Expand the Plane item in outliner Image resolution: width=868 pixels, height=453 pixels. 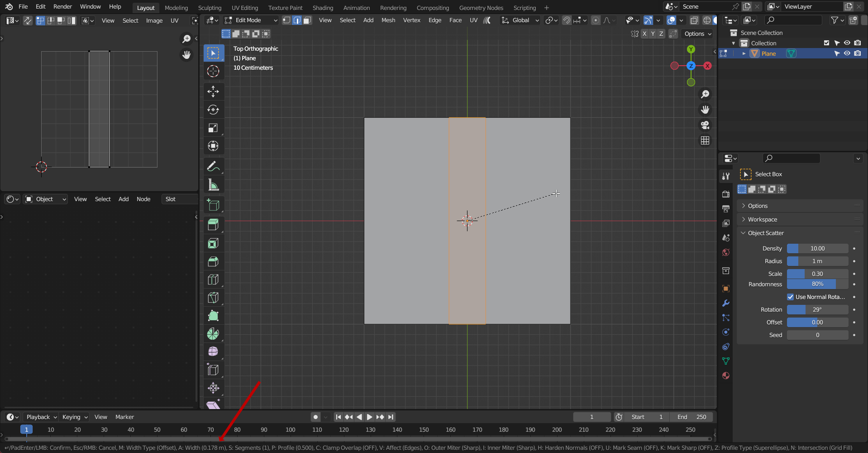pos(744,53)
